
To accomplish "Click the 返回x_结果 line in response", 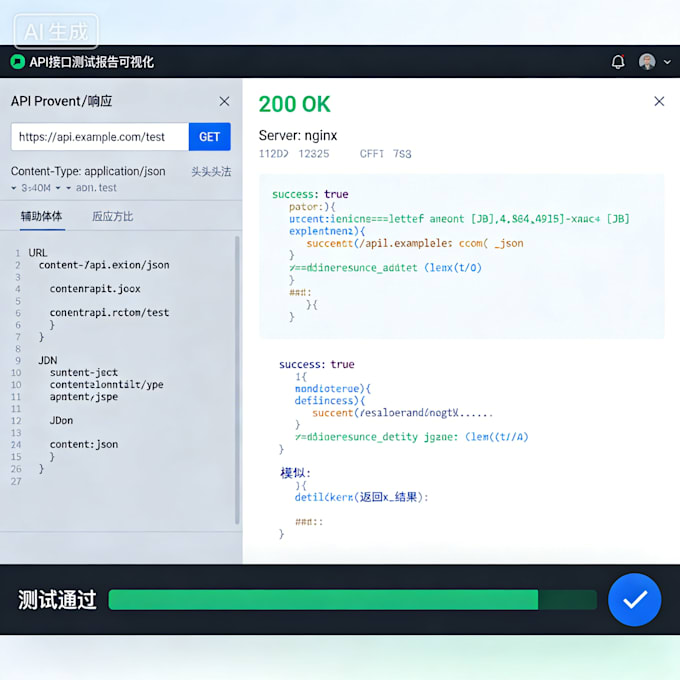I will coord(361,497).
